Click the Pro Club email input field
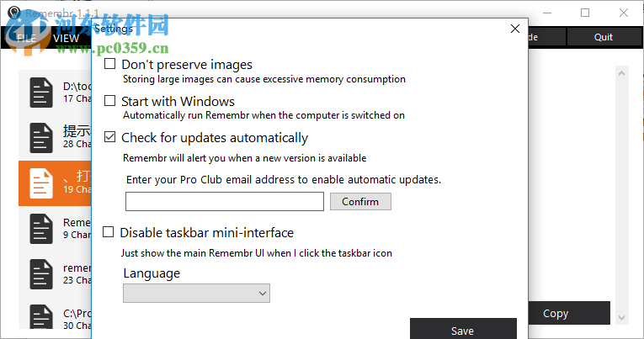The width and height of the screenshot is (644, 339). 225,201
